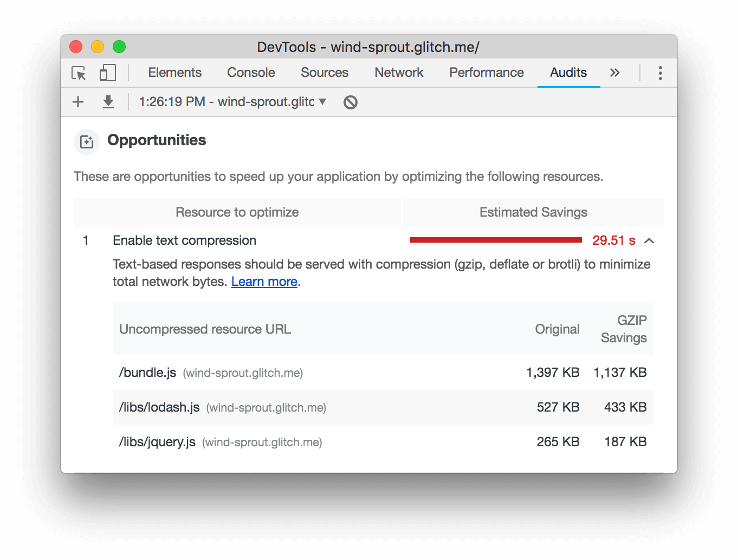
Task: Click the more tabs chevron icon
Action: (614, 73)
